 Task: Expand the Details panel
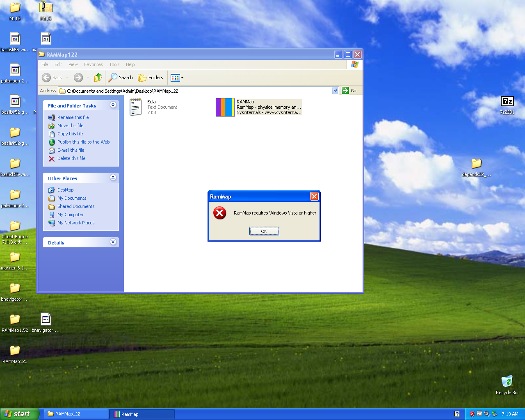tap(113, 242)
